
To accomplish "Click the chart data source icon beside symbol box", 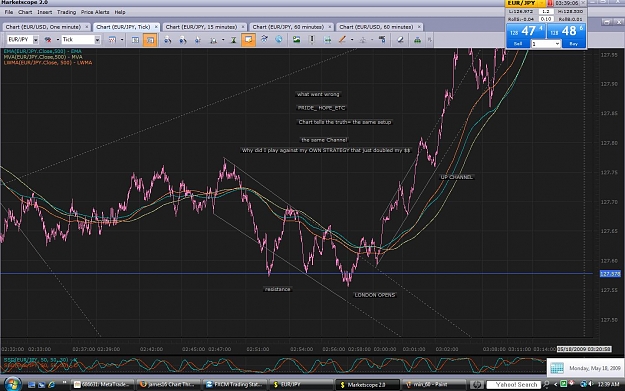I will [x=48, y=39].
